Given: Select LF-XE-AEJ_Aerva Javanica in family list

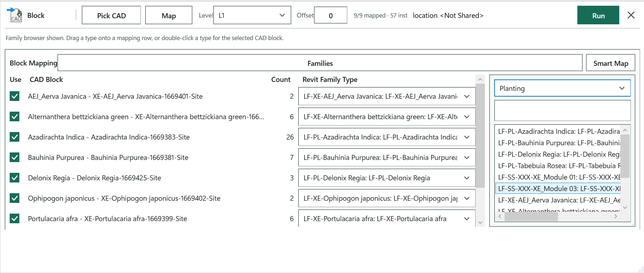Looking at the screenshot, I should (558, 200).
